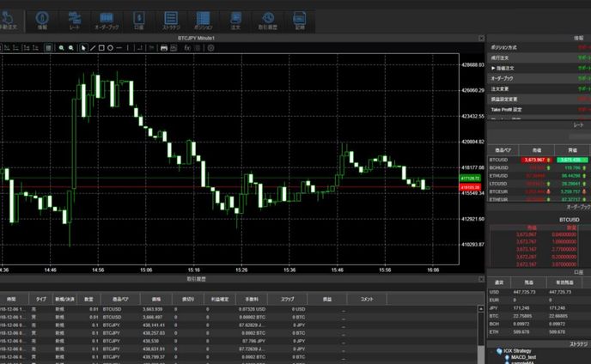Screen dimensions: 591x364
Task: Click the print icon on chart toolbar
Action: click(164, 48)
